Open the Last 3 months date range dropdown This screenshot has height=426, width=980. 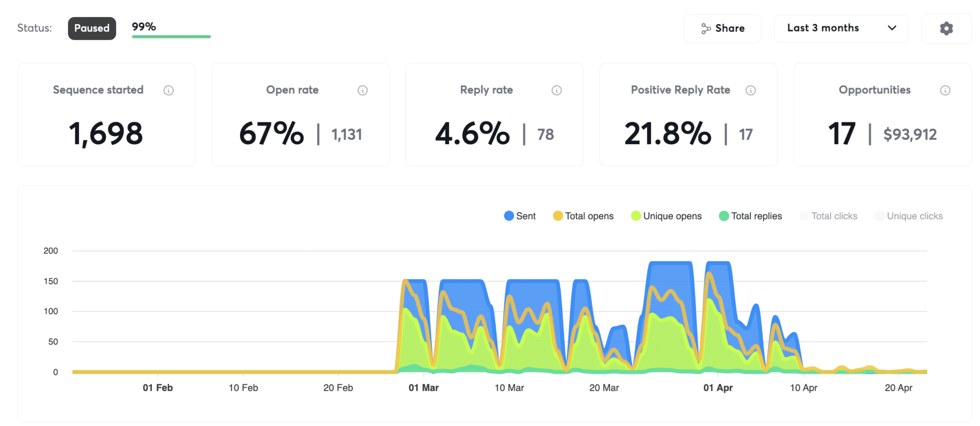pyautogui.click(x=841, y=29)
